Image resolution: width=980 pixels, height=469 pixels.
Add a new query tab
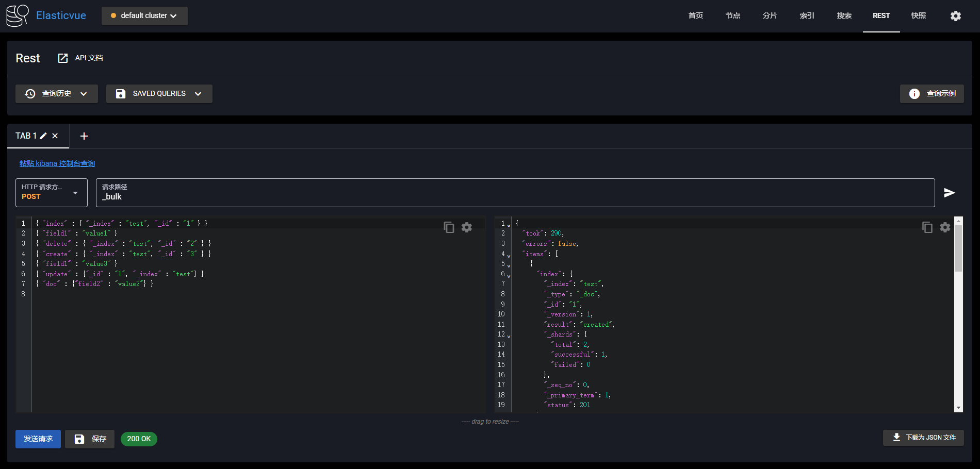84,136
